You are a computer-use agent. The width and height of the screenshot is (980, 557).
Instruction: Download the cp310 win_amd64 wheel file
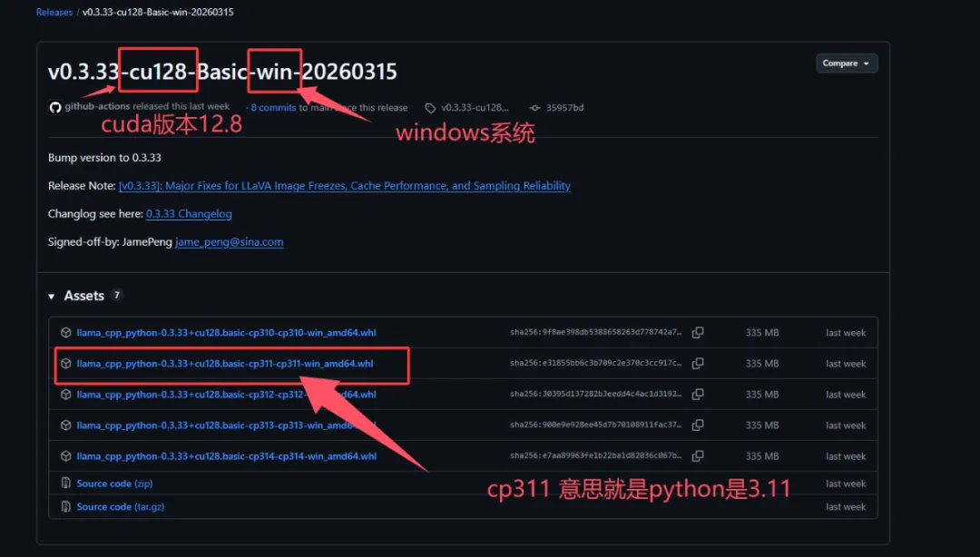click(x=226, y=333)
